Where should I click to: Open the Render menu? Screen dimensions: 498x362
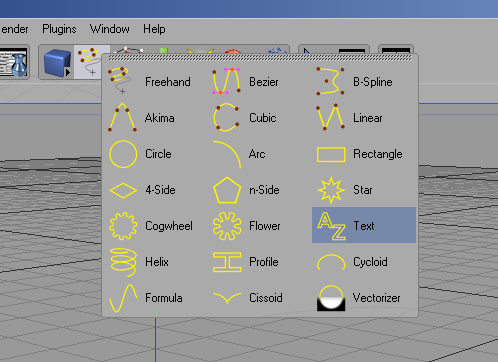point(14,29)
